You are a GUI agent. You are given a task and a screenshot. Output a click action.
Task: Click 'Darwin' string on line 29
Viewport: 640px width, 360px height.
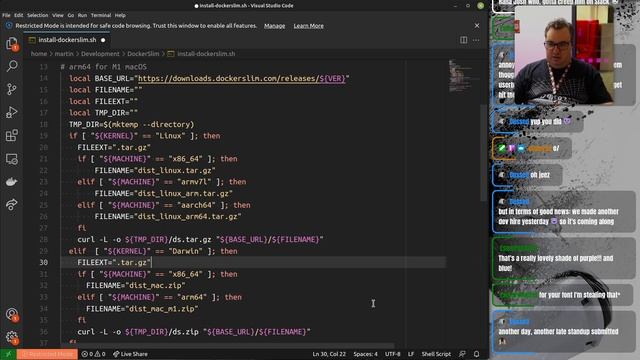click(x=185, y=251)
